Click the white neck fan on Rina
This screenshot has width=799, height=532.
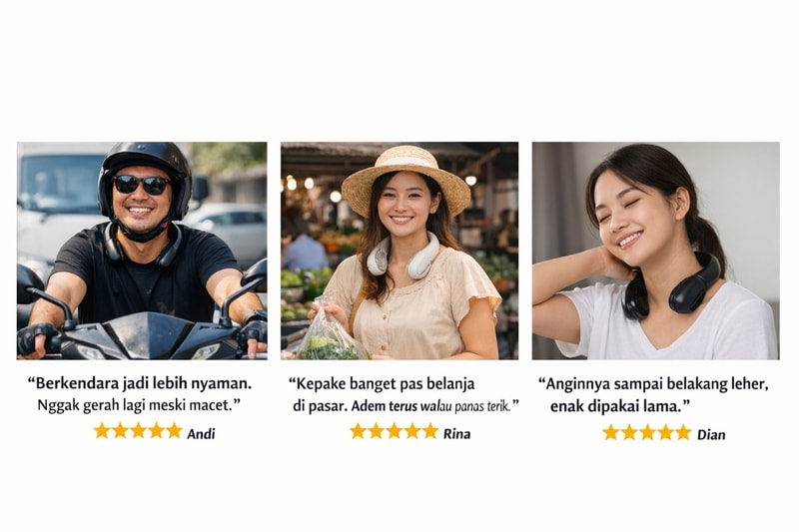403,257
